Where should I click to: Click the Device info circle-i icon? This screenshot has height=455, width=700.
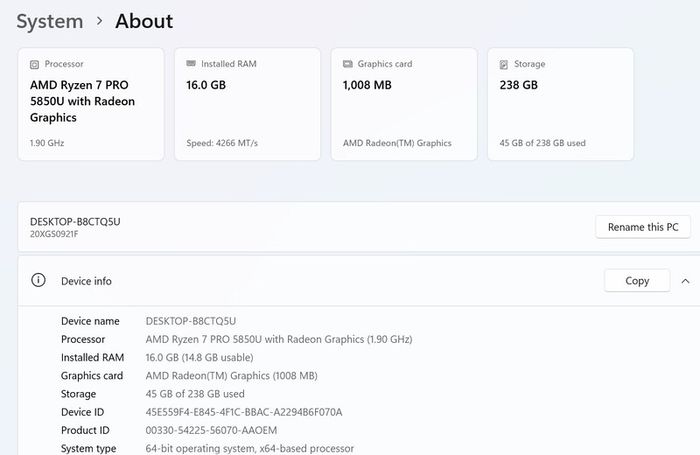38,280
